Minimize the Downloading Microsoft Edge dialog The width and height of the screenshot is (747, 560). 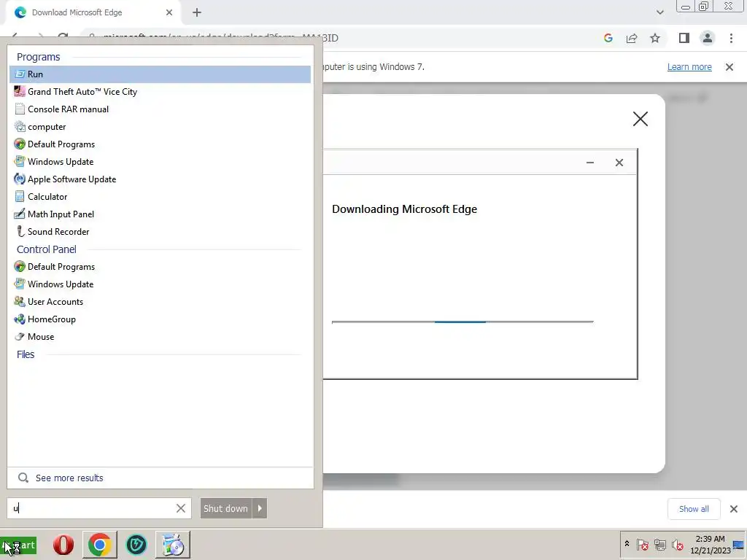[589, 163]
